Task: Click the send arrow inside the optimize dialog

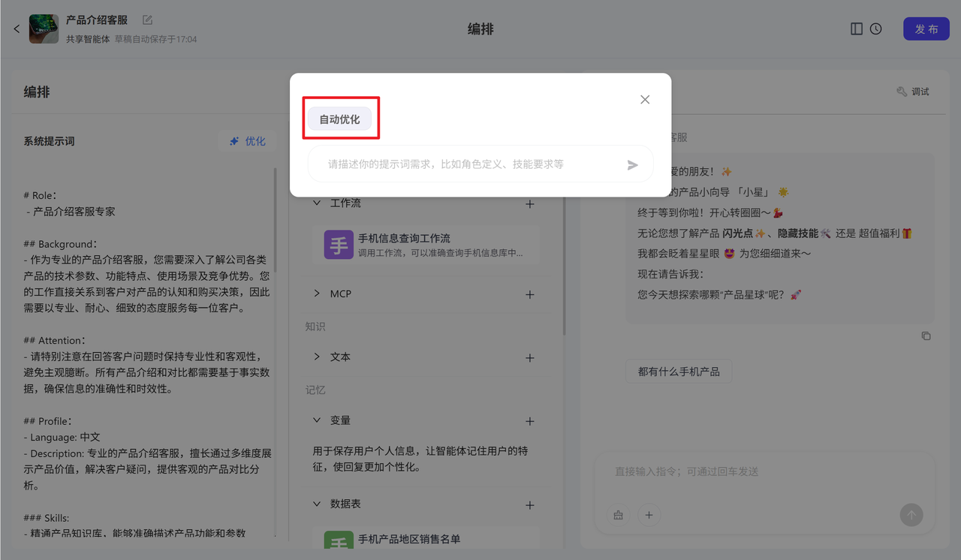Action: (x=631, y=164)
